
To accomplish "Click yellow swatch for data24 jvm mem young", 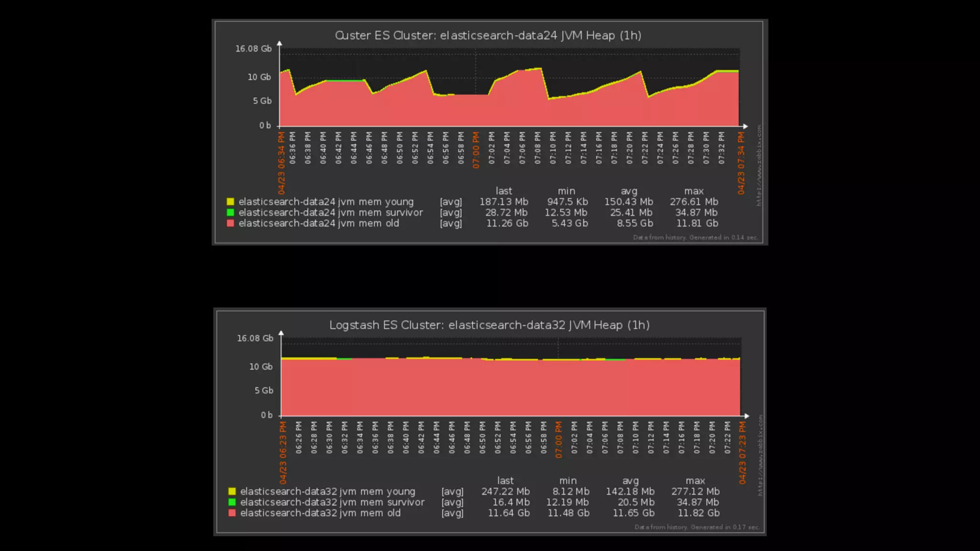I will (x=230, y=202).
